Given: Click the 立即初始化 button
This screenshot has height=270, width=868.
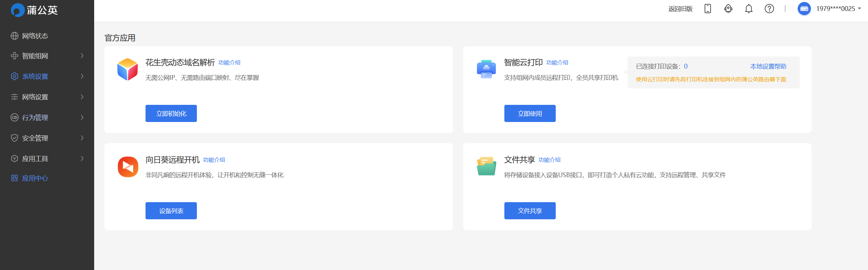Looking at the screenshot, I should (171, 113).
